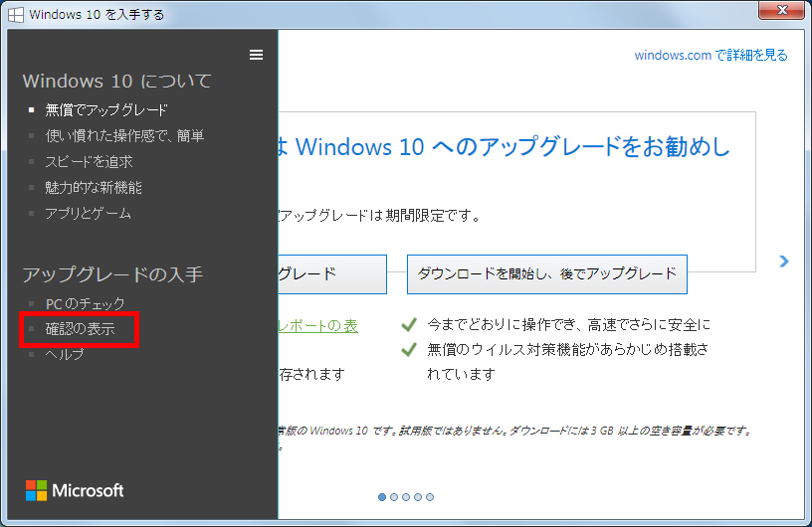The image size is (812, 527).
Task: Select the first page indicator dot
Action: click(382, 497)
